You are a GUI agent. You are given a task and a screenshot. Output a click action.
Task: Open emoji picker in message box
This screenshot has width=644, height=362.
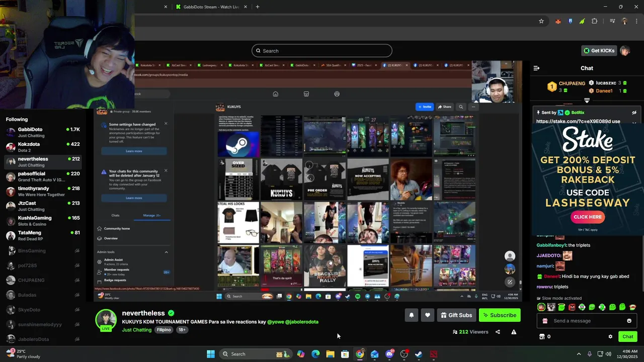(x=629, y=321)
